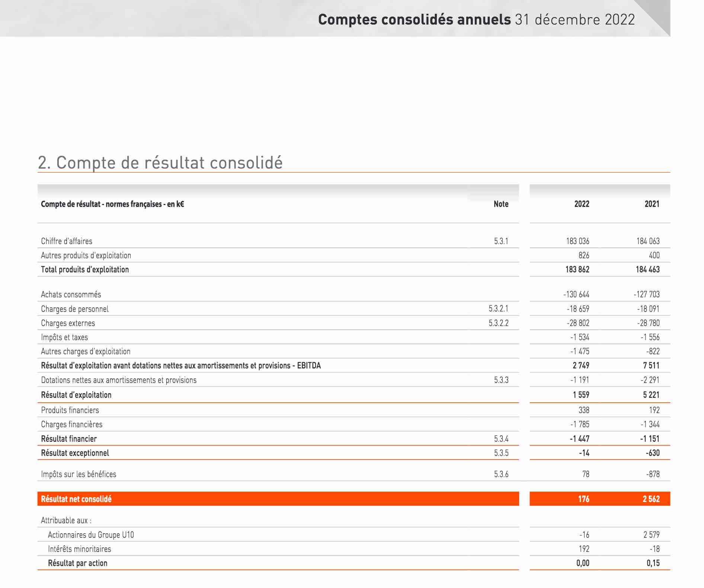Click the value '183 036'

tap(577, 241)
